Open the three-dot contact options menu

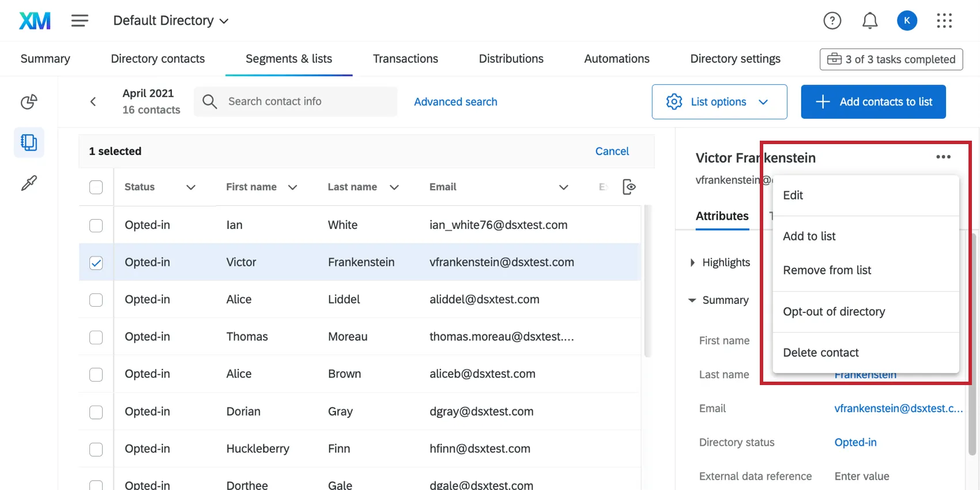[943, 157]
